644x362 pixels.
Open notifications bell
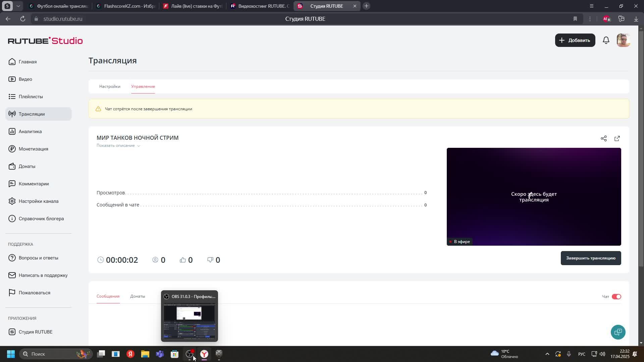click(x=606, y=40)
